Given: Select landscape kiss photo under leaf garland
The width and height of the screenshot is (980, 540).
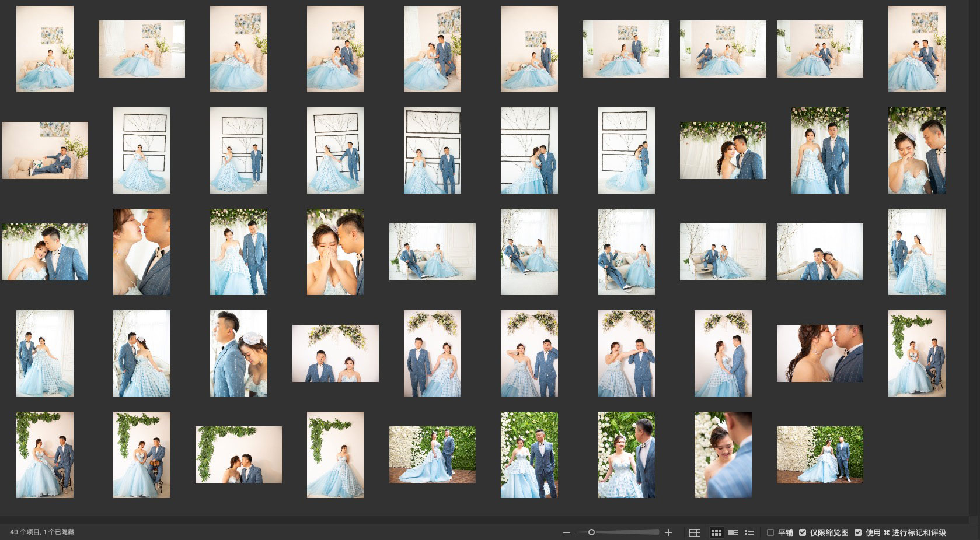Looking at the screenshot, I should coord(239,455).
